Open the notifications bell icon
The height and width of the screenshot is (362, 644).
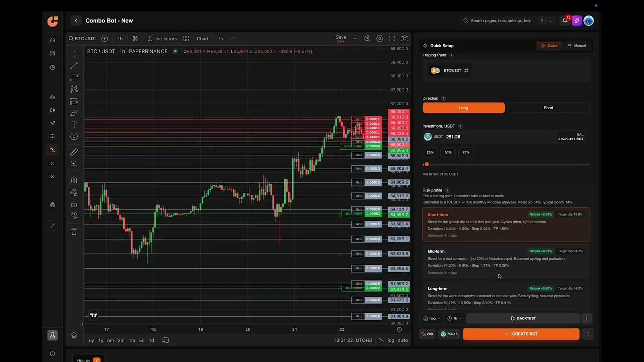565,21
